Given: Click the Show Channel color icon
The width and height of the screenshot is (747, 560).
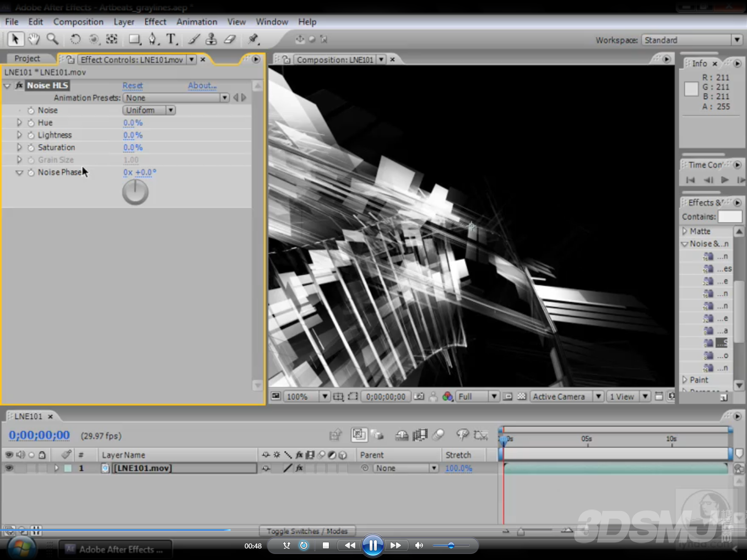Looking at the screenshot, I should 448,396.
